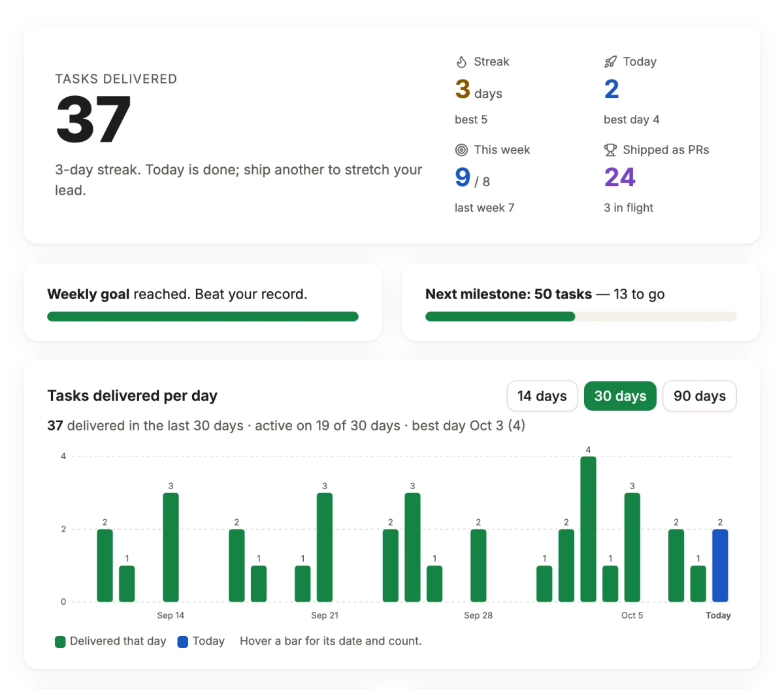Click the green bar above Sep 21
The height and width of the screenshot is (689, 784).
pyautogui.click(x=325, y=547)
